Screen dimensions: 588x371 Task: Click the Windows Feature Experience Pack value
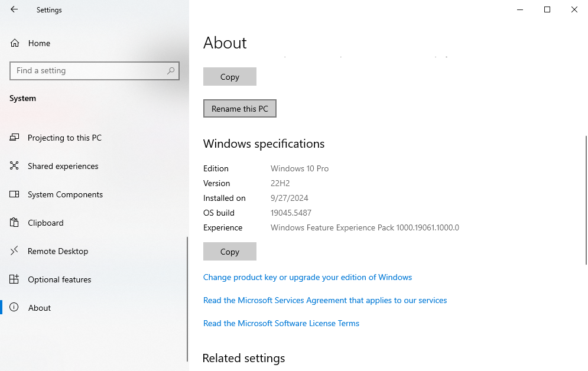pyautogui.click(x=365, y=227)
